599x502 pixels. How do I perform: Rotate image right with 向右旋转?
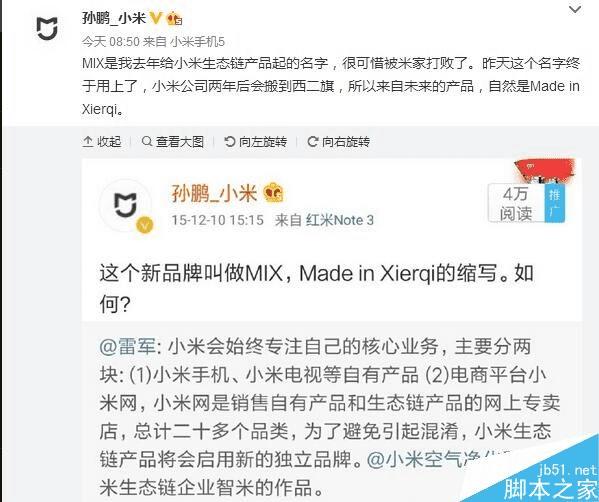338,141
